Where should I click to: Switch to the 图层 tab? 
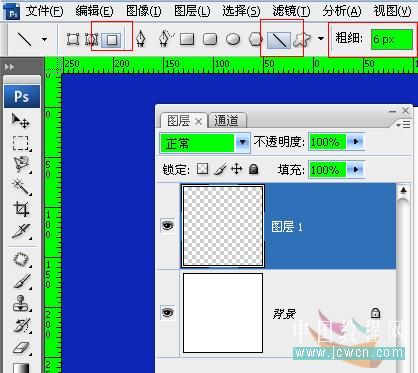(179, 121)
